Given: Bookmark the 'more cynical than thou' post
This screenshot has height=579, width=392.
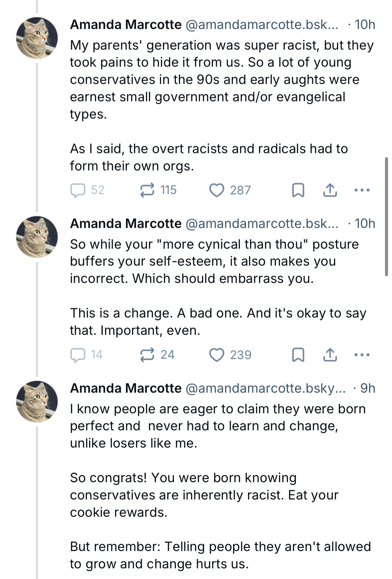Looking at the screenshot, I should [x=298, y=355].
